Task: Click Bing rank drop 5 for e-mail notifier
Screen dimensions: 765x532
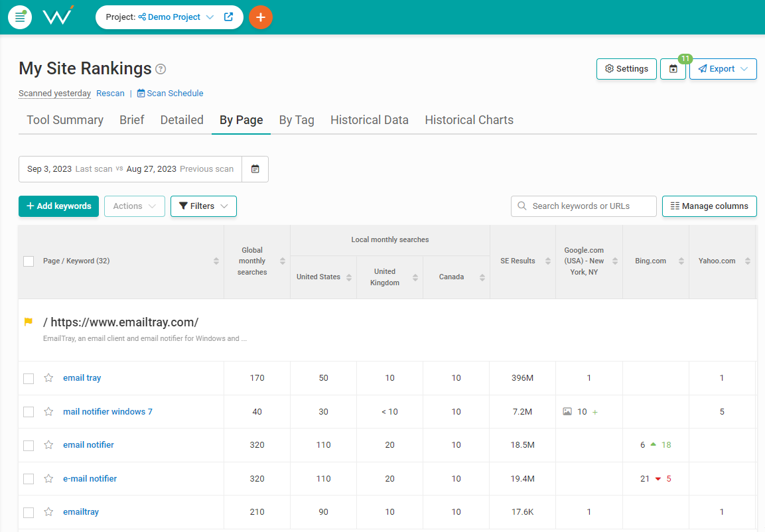Action: pos(668,479)
